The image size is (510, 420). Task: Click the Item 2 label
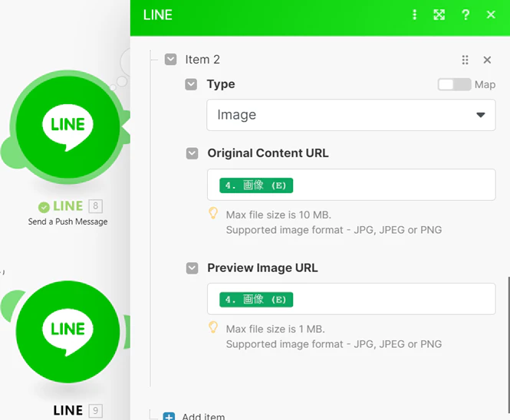pos(202,60)
